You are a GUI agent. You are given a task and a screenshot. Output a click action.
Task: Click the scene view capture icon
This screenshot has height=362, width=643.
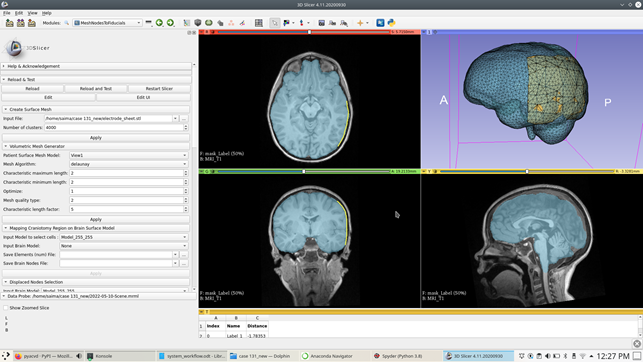click(x=333, y=23)
